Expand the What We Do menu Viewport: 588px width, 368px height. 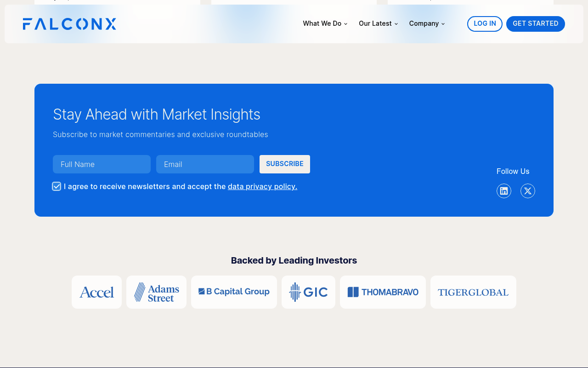pos(325,23)
